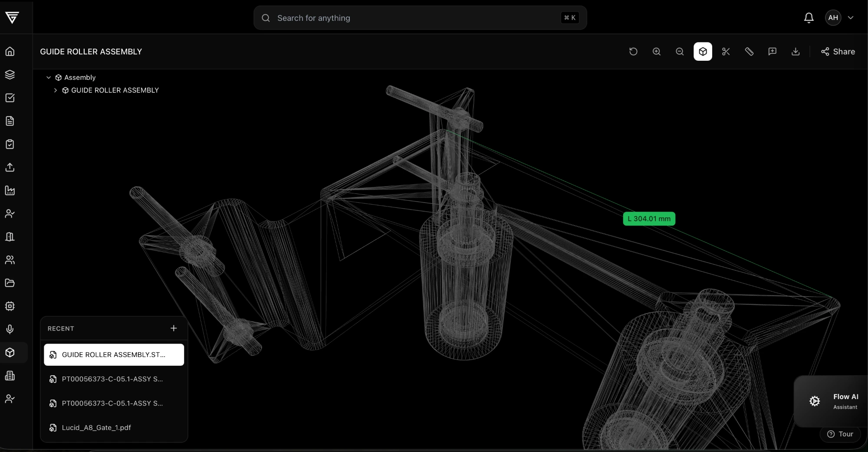Viewport: 868px width, 452px height.
Task: Open the account dropdown chevron
Action: (851, 18)
